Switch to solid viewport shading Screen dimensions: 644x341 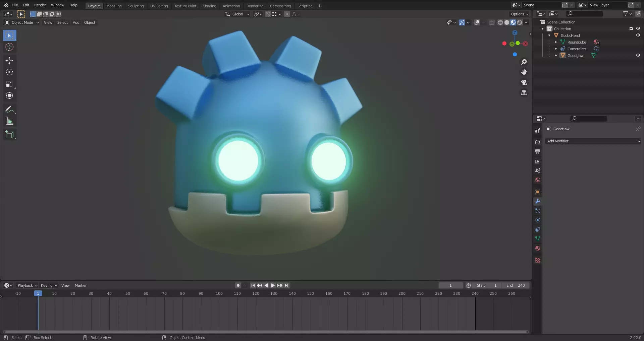pos(507,22)
